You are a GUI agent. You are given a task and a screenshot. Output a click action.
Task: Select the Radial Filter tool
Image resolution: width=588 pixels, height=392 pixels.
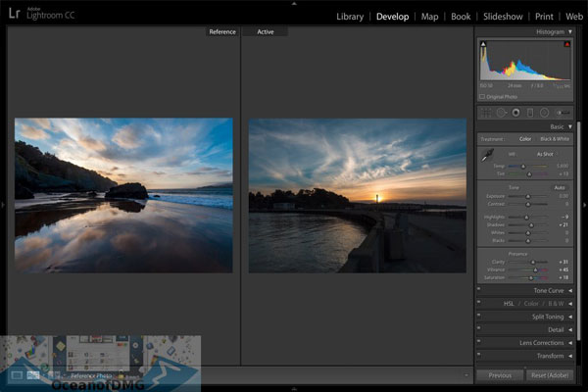coord(544,113)
